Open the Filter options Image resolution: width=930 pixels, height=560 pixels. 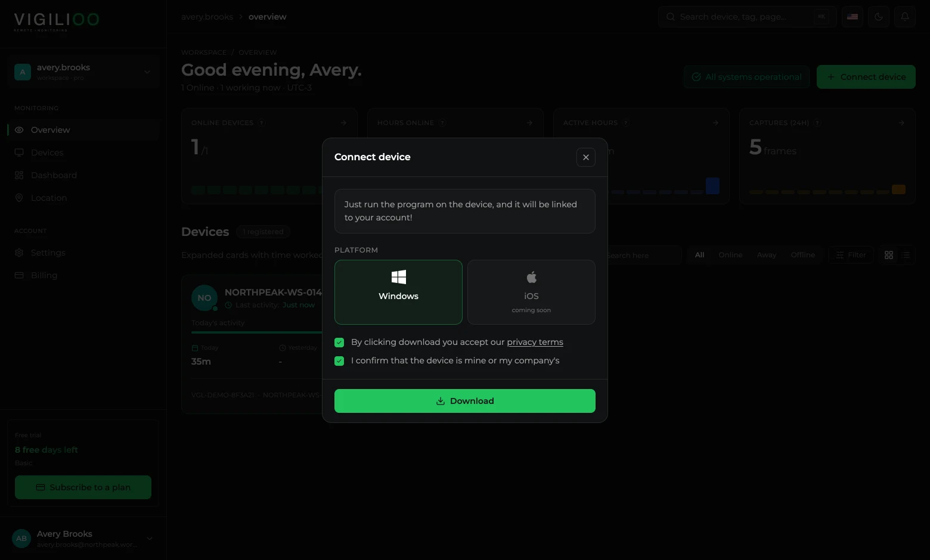[851, 255]
